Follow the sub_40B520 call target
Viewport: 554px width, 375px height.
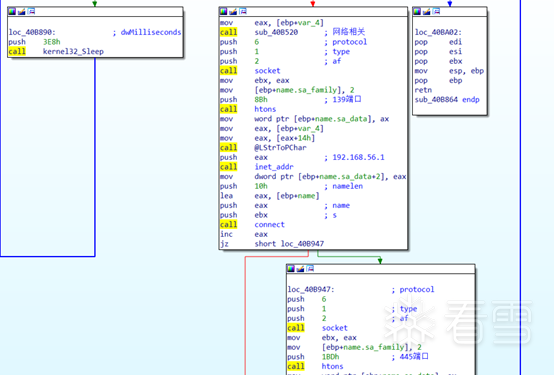(x=276, y=32)
